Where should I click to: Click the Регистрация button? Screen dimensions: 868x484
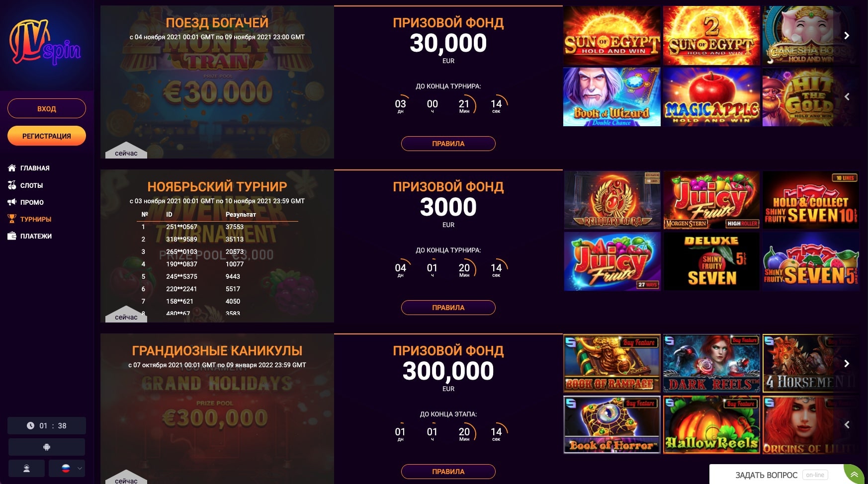[47, 136]
